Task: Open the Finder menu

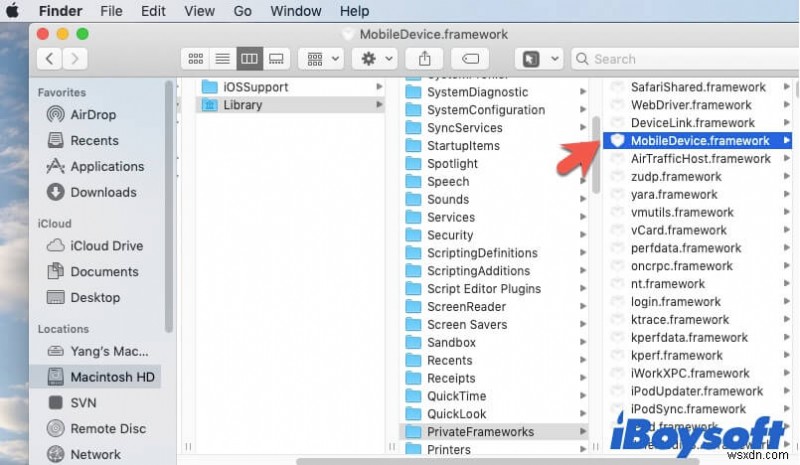Action: [60, 11]
